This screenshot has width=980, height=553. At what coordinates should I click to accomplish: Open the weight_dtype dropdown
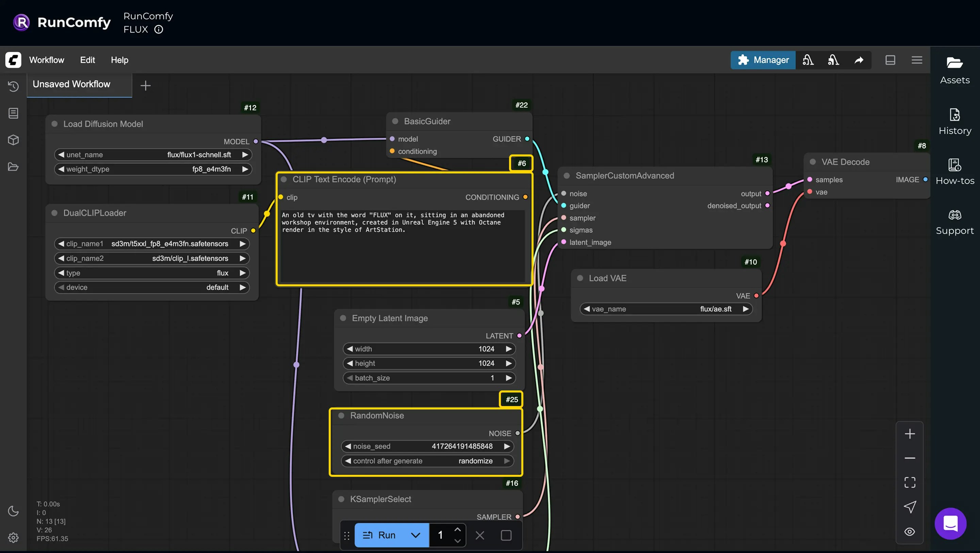(153, 169)
